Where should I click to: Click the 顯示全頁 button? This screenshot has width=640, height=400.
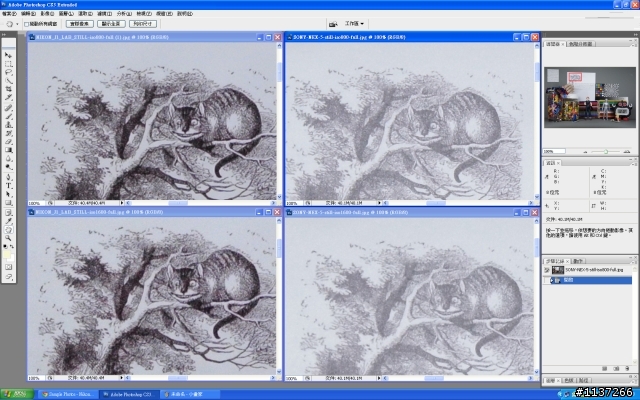coord(111,24)
